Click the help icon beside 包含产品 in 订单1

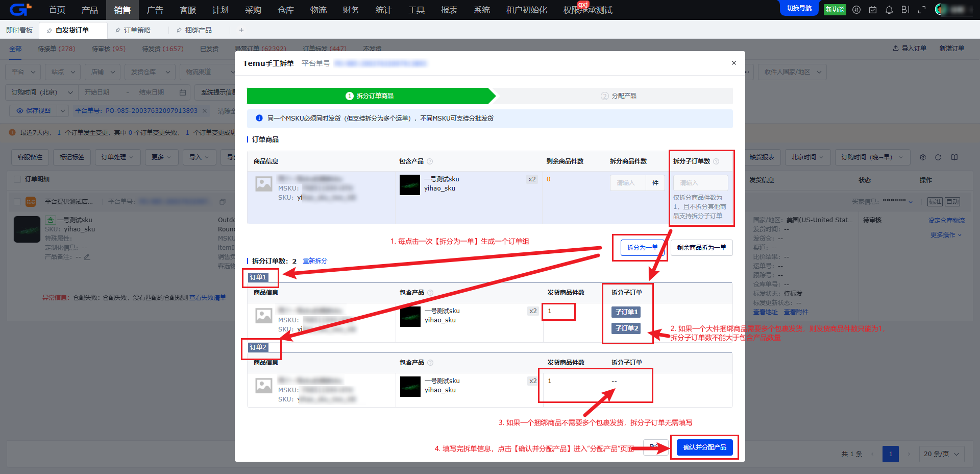pos(430,293)
